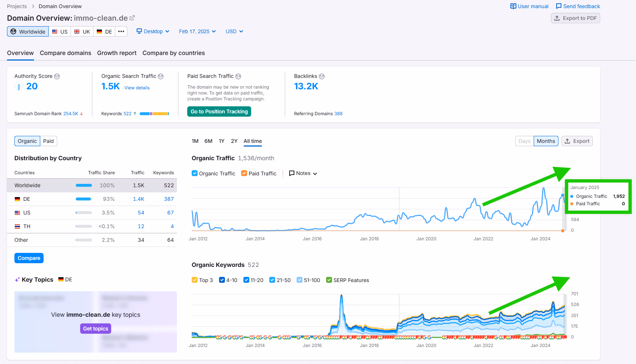Select the DE row in country table
Image resolution: width=636 pixels, height=364 pixels.
click(92, 199)
